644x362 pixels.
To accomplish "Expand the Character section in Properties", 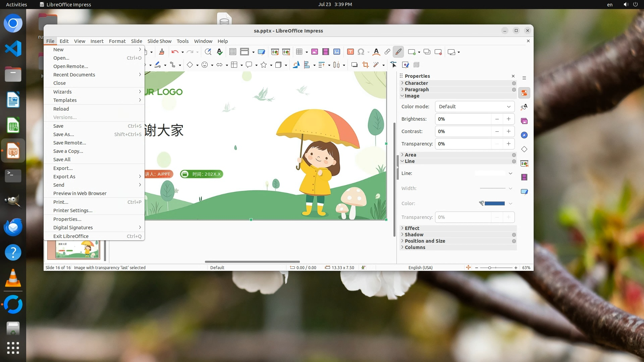I will (x=416, y=83).
